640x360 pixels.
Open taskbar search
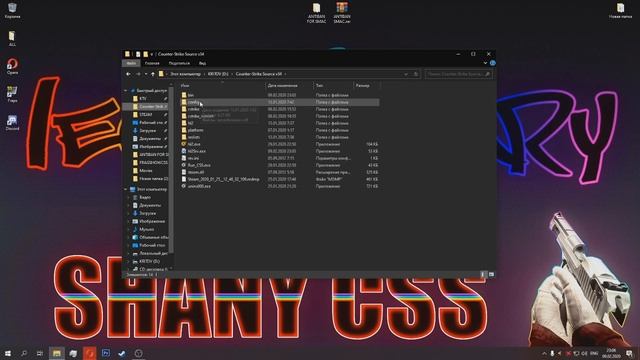[x=24, y=353]
